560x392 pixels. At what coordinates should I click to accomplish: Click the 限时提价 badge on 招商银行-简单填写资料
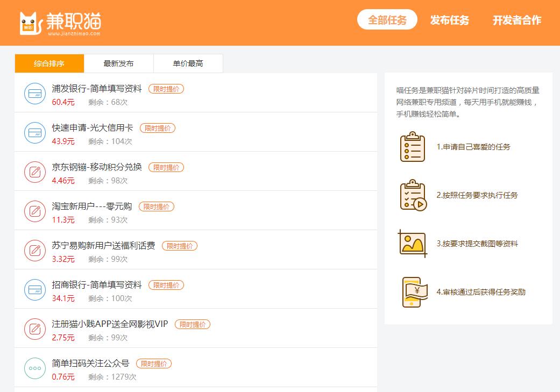coord(166,285)
